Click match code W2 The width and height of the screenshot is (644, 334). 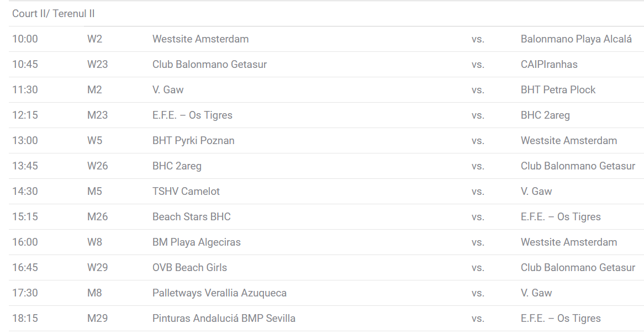(x=95, y=39)
